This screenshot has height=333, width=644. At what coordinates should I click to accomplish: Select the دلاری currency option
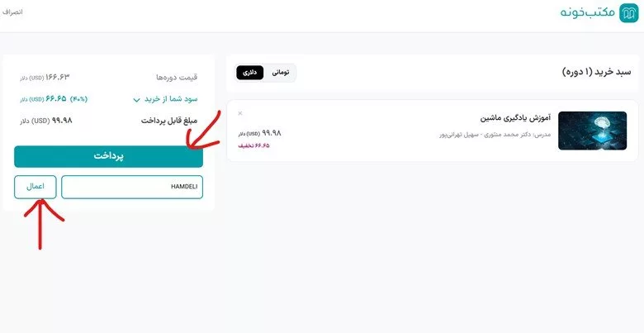[x=249, y=73]
